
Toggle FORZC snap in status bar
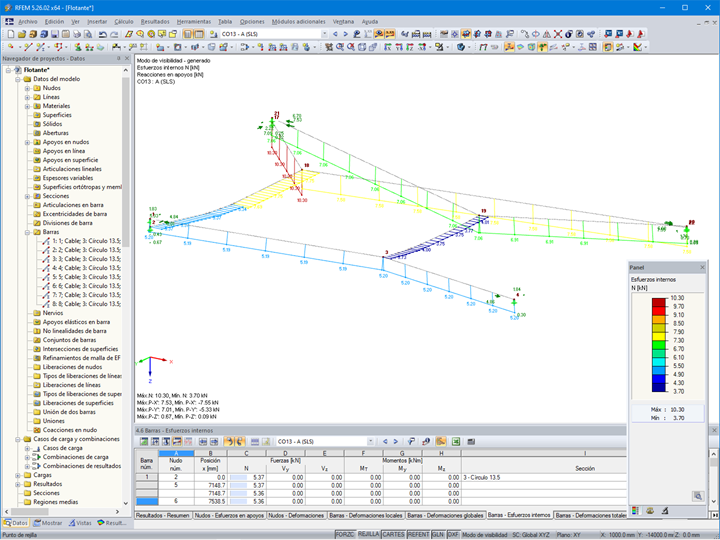click(345, 534)
